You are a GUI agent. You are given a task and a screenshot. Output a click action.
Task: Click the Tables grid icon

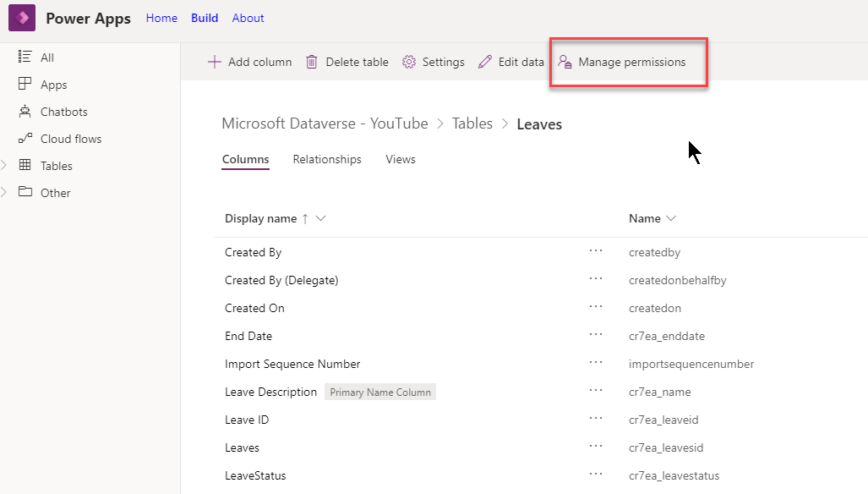point(25,164)
